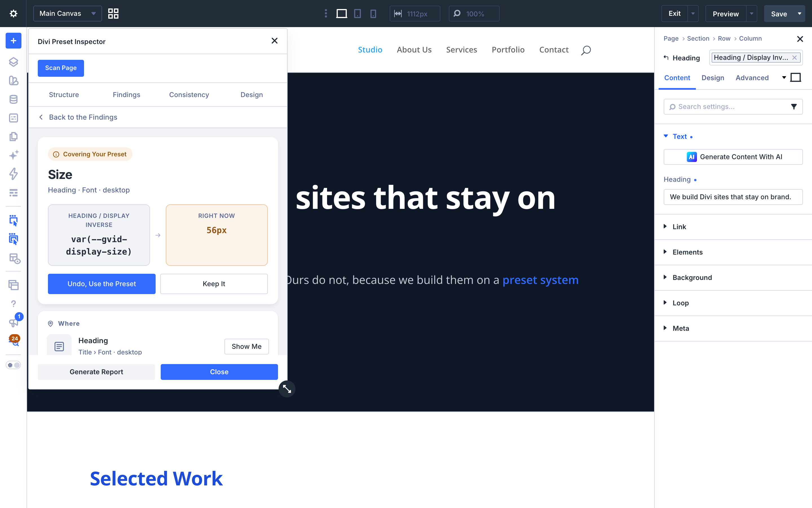
Task: Click the resize handle of the inspector panel
Action: (x=287, y=389)
